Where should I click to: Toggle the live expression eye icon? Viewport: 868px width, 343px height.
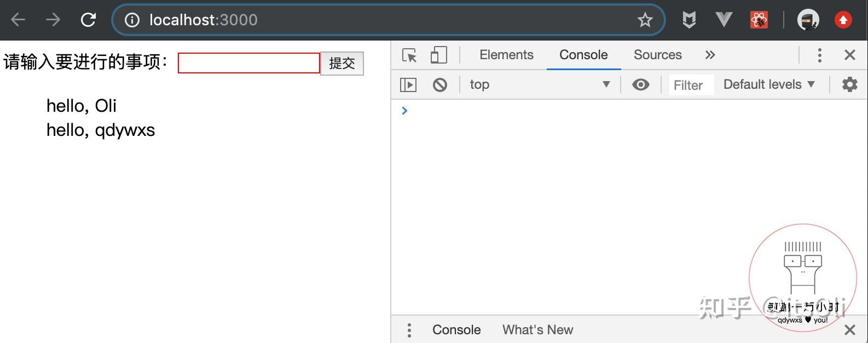pyautogui.click(x=640, y=85)
